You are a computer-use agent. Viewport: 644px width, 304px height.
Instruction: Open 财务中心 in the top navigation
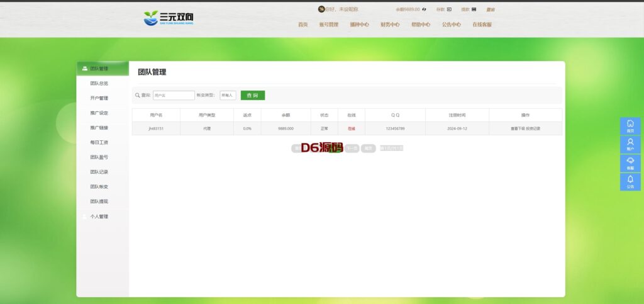pyautogui.click(x=390, y=25)
